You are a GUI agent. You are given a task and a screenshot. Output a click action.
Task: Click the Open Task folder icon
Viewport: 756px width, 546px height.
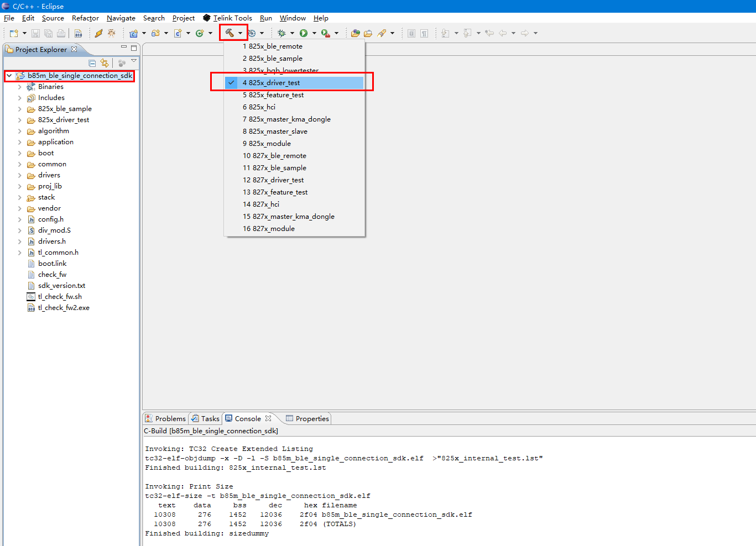tap(368, 33)
